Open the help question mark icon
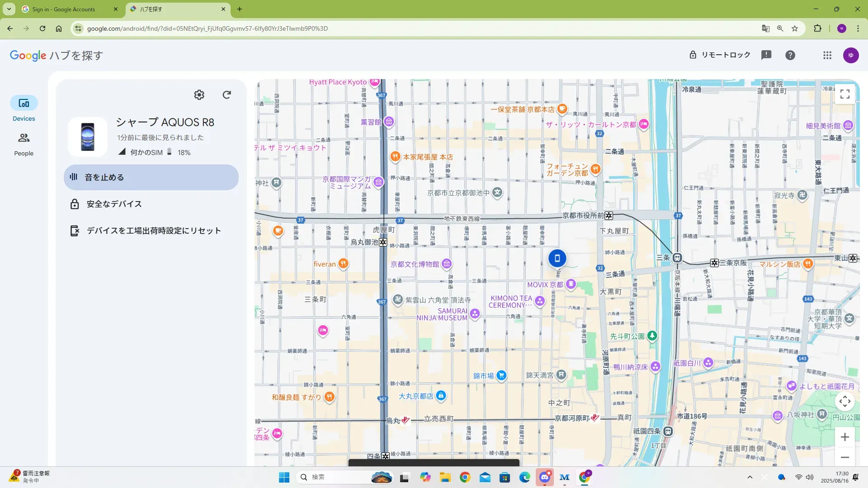 click(x=790, y=55)
